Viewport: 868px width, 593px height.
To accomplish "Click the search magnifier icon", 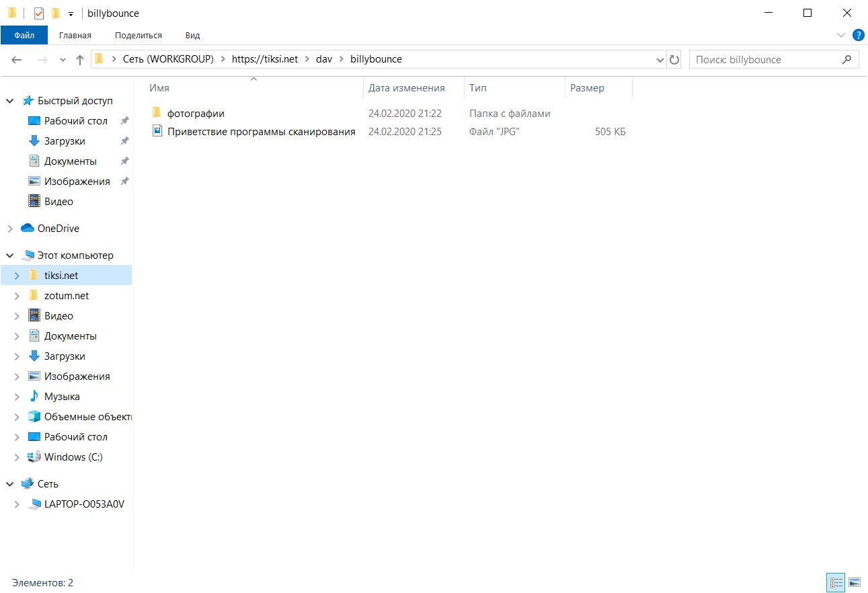I will 846,60.
